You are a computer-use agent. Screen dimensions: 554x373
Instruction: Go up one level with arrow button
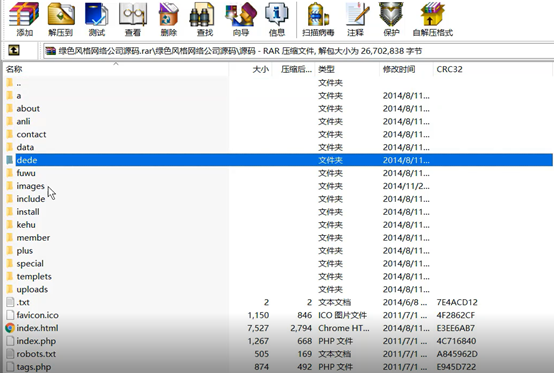click(x=14, y=50)
